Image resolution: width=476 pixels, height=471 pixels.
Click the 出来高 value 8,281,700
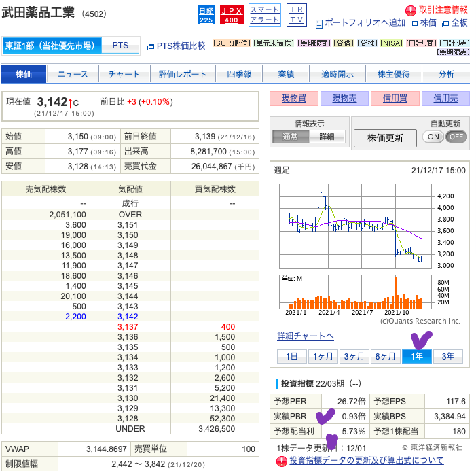(x=208, y=152)
